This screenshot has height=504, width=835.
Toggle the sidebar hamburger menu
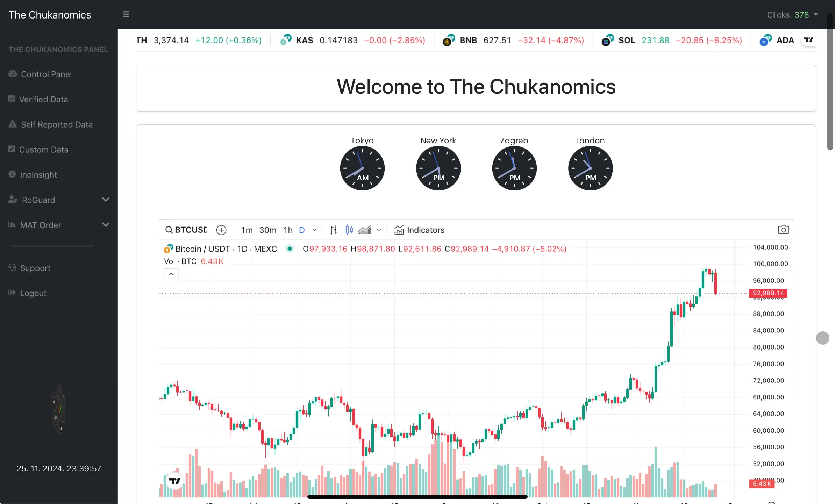tap(126, 14)
